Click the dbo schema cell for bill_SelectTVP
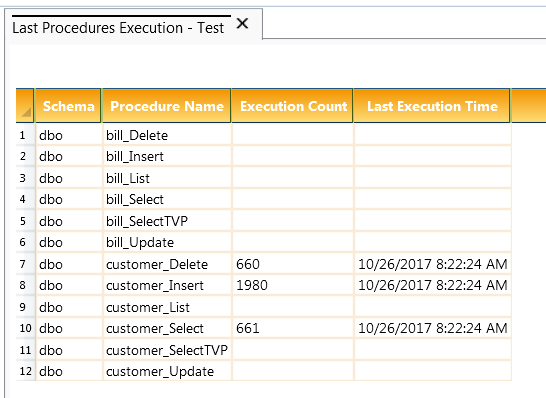The width and height of the screenshot is (546, 398). tap(69, 221)
